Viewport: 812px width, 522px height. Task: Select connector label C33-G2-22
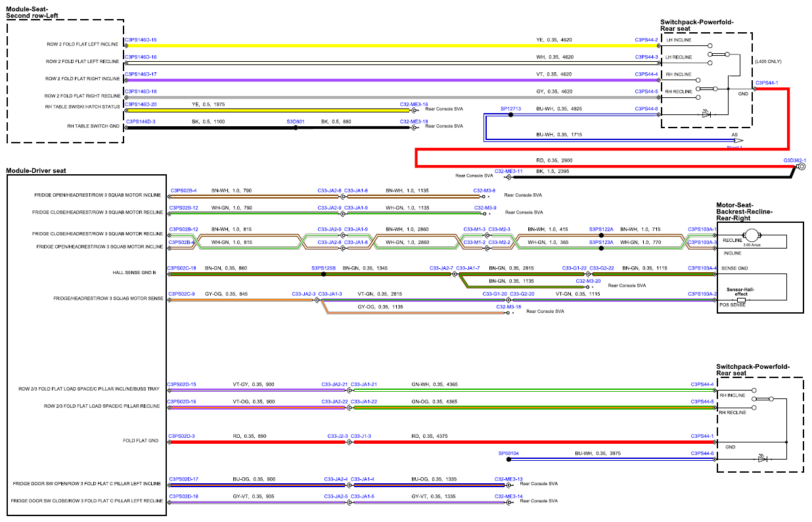602,268
